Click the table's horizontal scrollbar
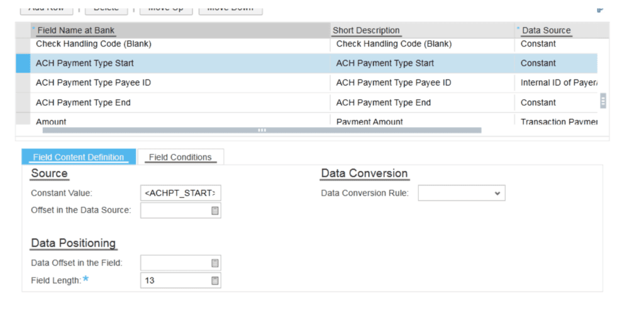Image resolution: width=644 pixels, height=312 pixels. tap(262, 130)
